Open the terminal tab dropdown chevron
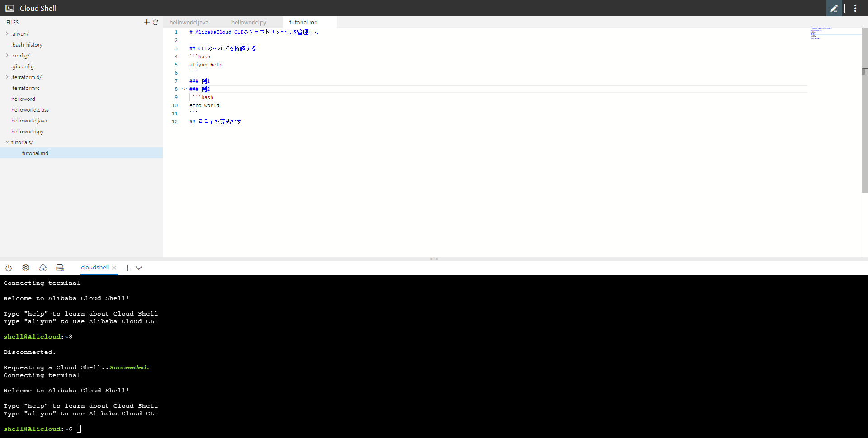This screenshot has height=438, width=868. [x=139, y=268]
